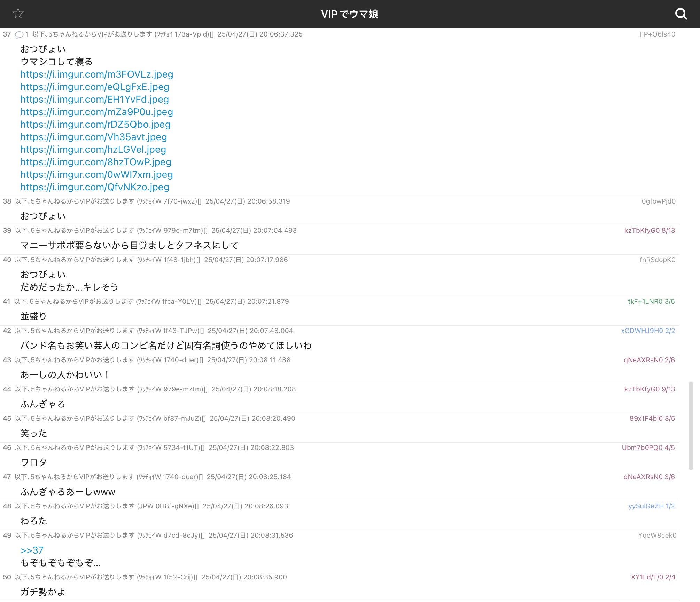Tap the favorite star icon

[18, 14]
